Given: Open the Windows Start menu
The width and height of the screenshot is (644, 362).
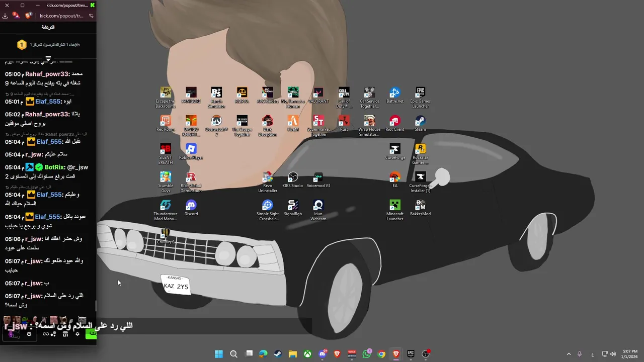Looking at the screenshot, I should [219, 354].
